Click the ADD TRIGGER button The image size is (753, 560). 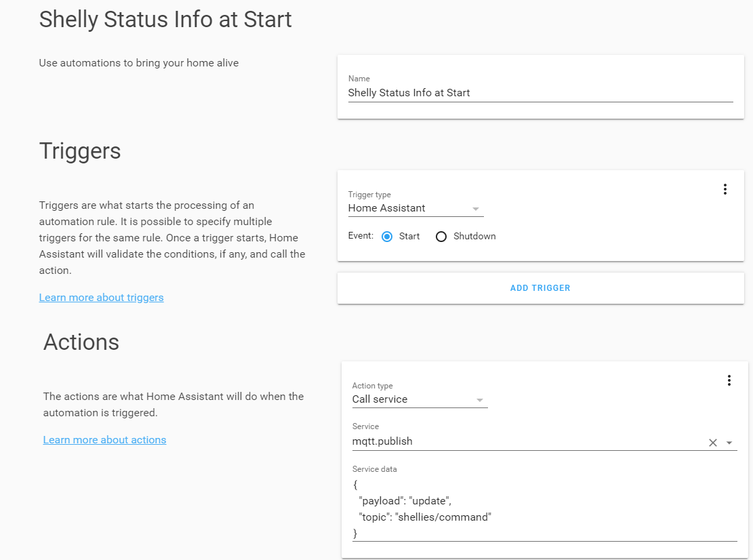[x=540, y=287]
